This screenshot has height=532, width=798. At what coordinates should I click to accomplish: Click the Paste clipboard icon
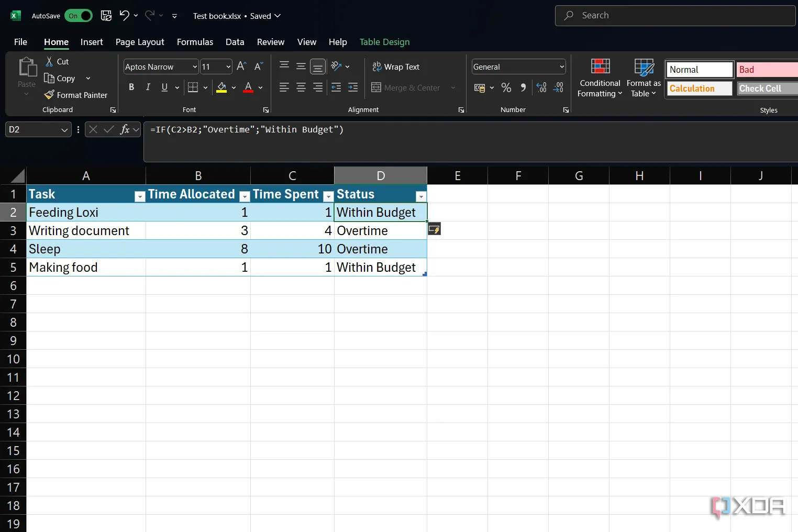click(27, 67)
